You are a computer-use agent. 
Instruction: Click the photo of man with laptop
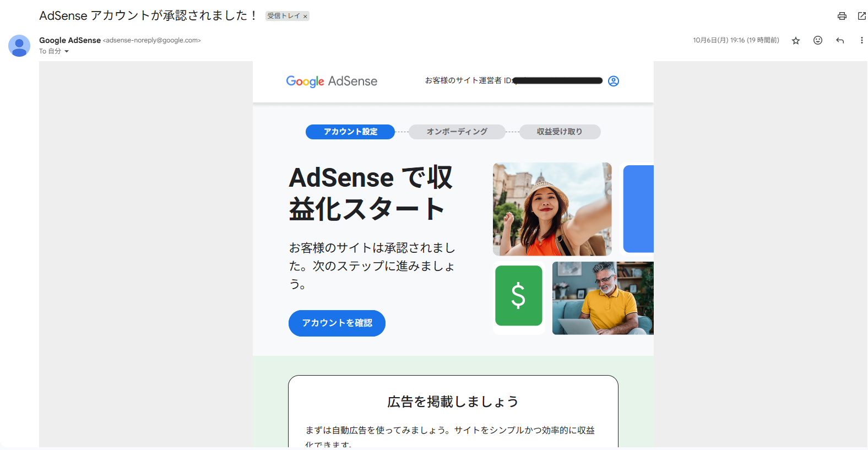[x=603, y=298]
